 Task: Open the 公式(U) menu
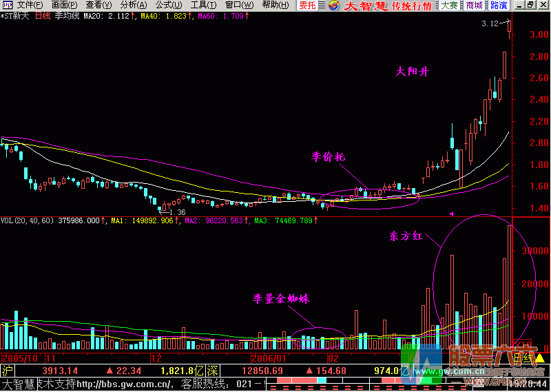click(x=168, y=6)
